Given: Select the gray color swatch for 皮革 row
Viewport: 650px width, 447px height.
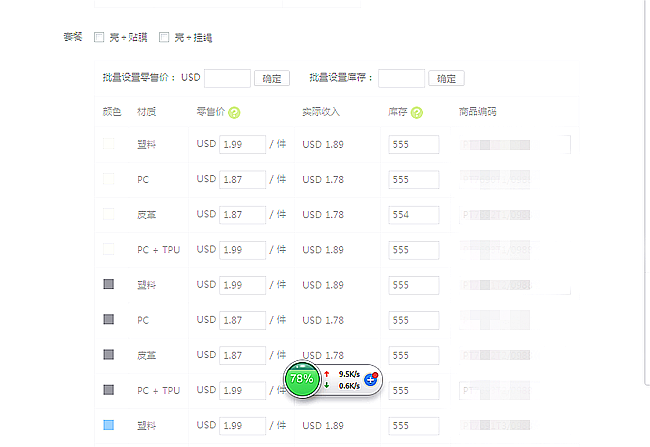Looking at the screenshot, I should pos(109,355).
